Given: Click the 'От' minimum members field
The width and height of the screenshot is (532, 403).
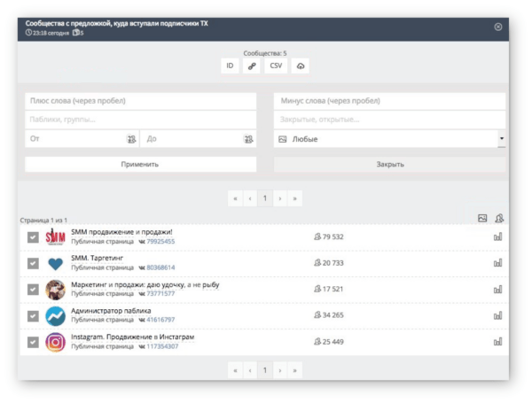Looking at the screenshot, I should tap(82, 139).
